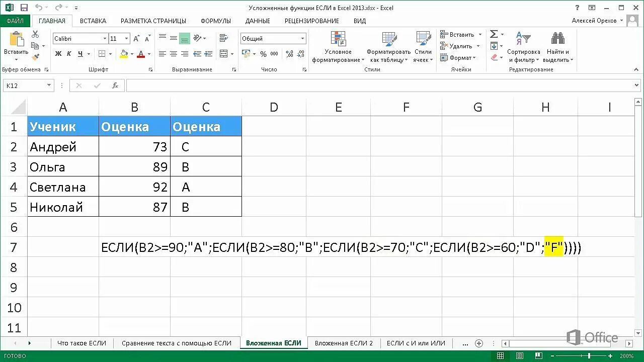Toggle Middle Align vertical alignment
Viewport: 644px width, 362px height.
click(174, 38)
